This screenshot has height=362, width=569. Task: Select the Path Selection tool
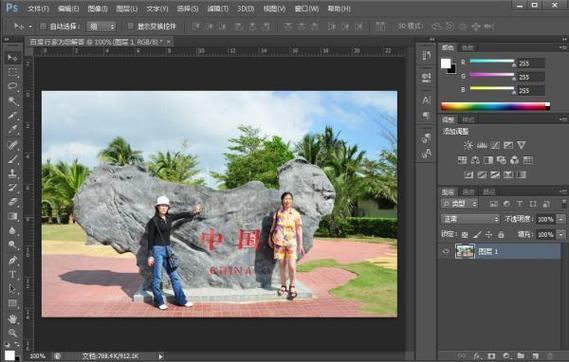13,289
